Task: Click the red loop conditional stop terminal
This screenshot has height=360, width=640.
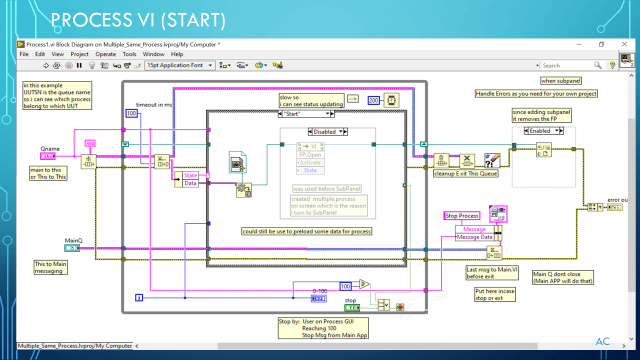Action: click(x=400, y=307)
